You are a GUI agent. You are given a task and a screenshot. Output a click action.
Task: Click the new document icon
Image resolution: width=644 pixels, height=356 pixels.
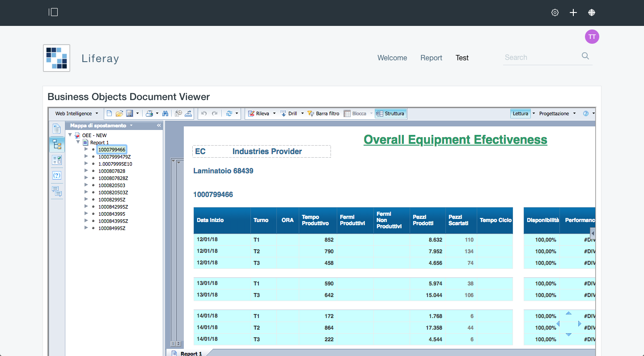pos(109,113)
